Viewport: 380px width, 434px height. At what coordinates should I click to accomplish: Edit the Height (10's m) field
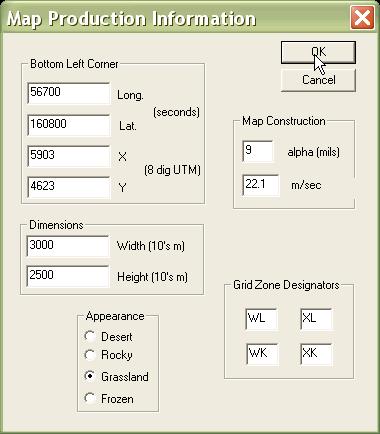[68, 276]
